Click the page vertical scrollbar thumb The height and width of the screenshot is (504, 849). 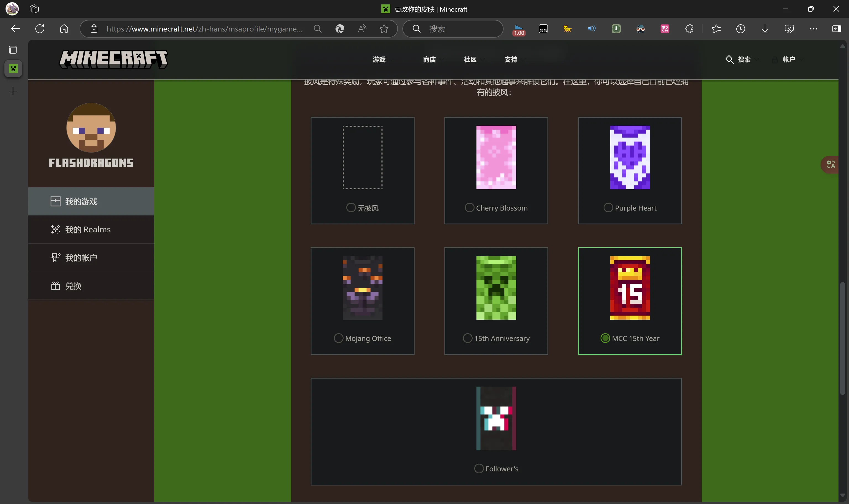tap(843, 338)
